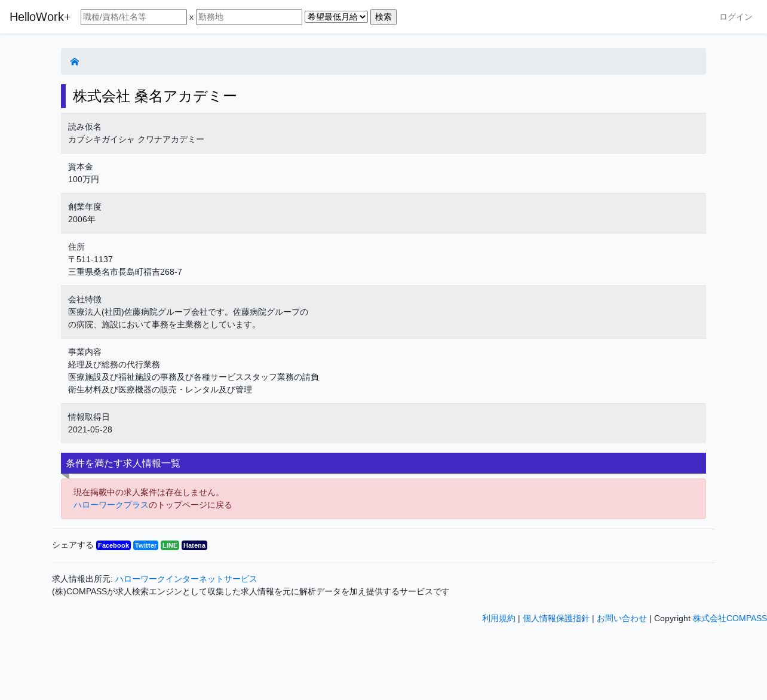Click the 情報取得日 label
This screenshot has height=700, width=767.
(89, 417)
